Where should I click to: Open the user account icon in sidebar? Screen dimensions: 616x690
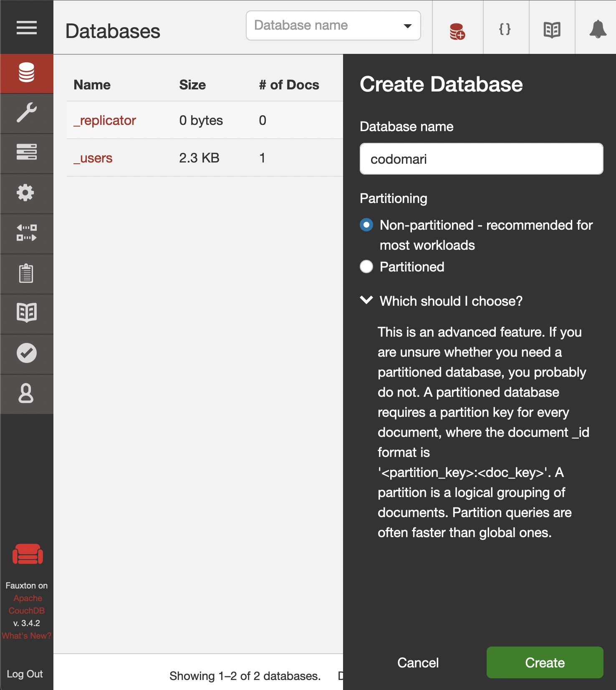[27, 394]
